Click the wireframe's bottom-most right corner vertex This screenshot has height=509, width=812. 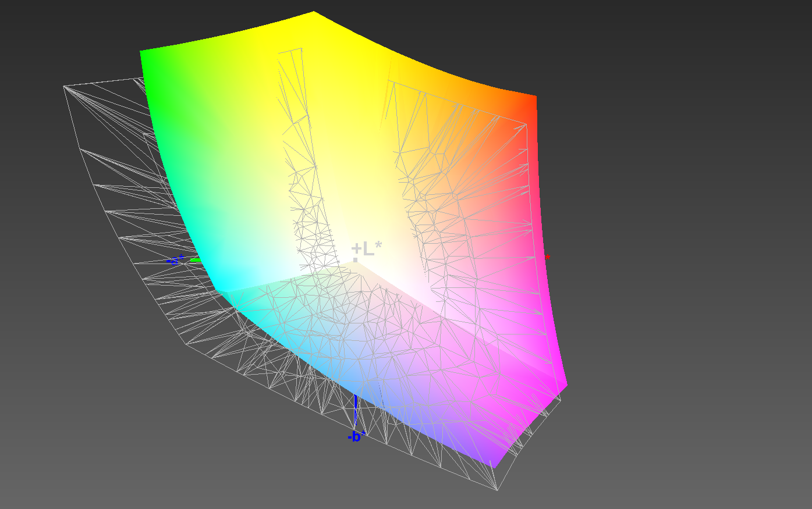pos(498,490)
